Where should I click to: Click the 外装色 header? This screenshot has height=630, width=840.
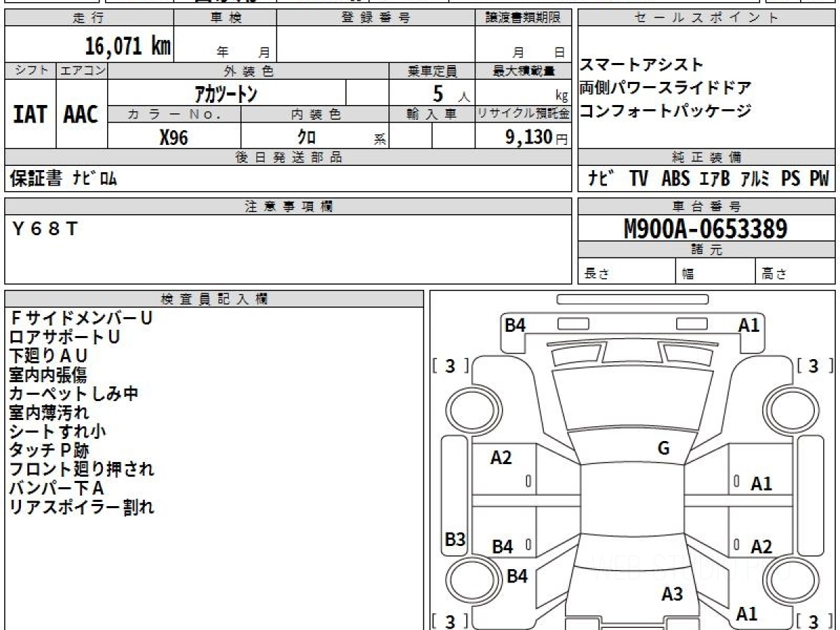pos(248,71)
